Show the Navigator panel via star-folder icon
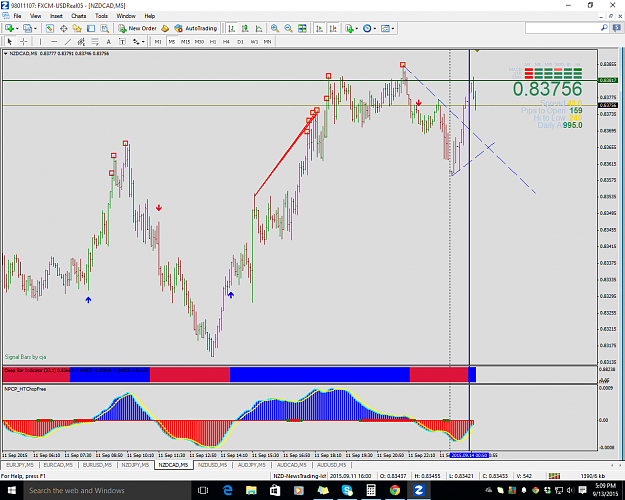This screenshot has height=500, width=625. (x=77, y=28)
